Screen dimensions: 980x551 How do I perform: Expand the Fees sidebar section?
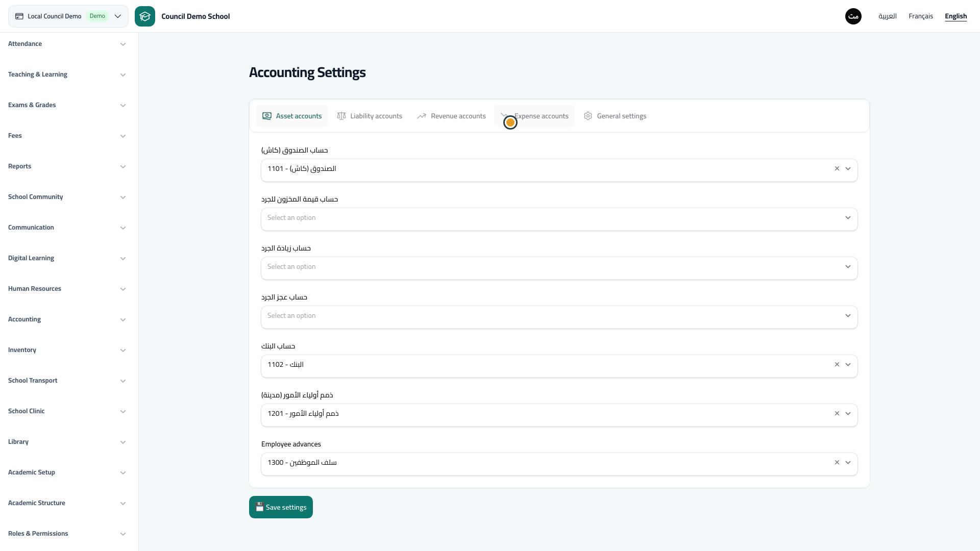coord(67,136)
